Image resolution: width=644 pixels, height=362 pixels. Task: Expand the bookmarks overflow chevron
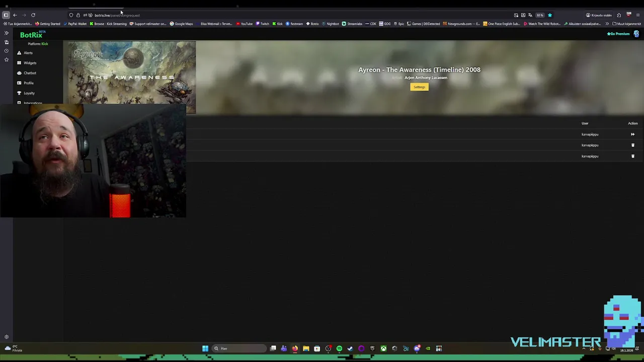pyautogui.click(x=607, y=24)
